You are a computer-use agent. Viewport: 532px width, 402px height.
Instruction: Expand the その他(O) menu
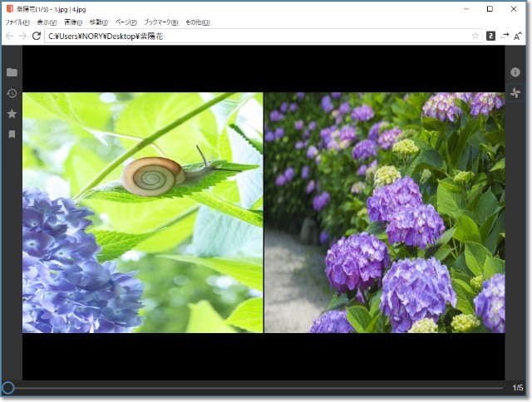(x=198, y=22)
